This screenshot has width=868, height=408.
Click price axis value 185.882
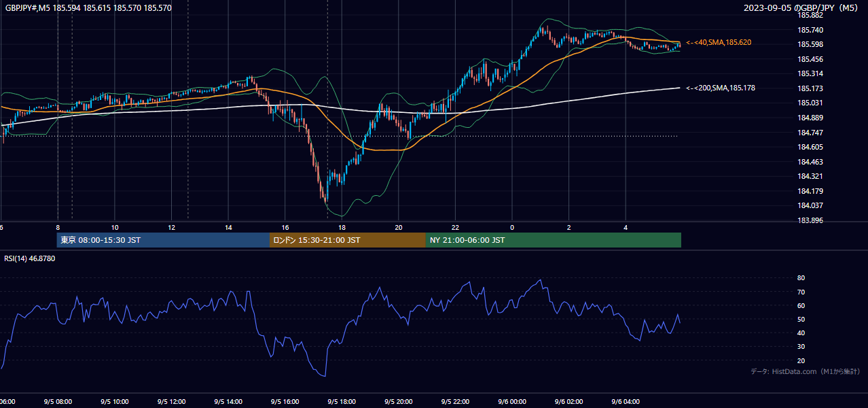tap(811, 15)
